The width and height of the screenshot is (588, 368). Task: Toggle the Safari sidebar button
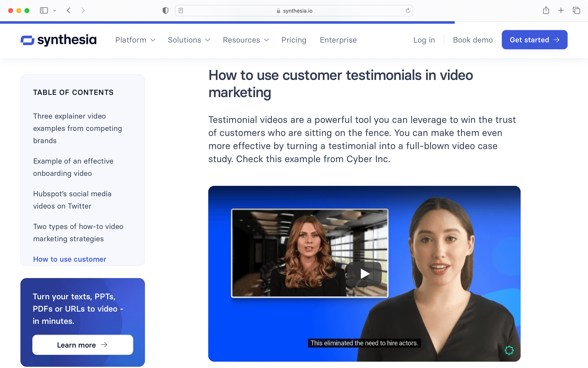point(44,10)
